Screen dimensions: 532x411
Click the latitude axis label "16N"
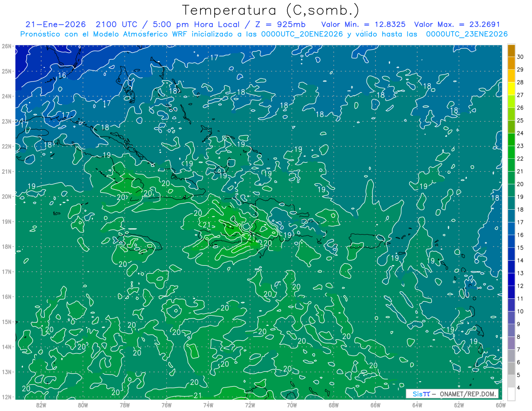coord(7,297)
